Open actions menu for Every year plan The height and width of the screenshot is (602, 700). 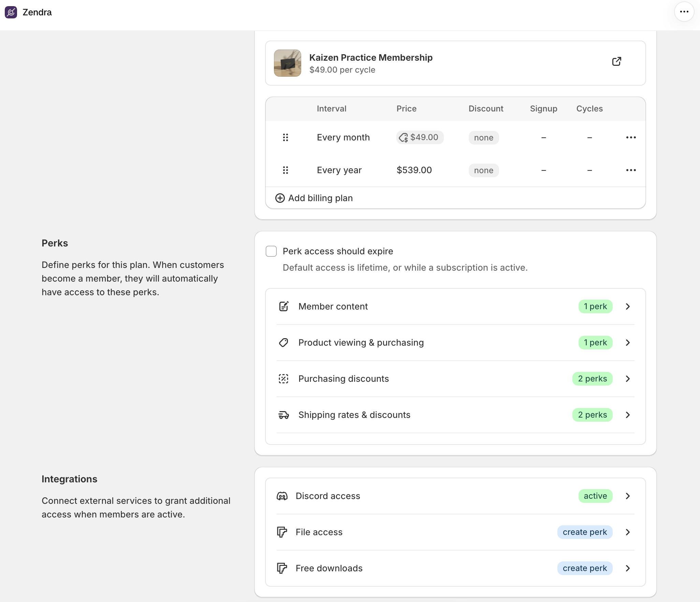pyautogui.click(x=631, y=170)
